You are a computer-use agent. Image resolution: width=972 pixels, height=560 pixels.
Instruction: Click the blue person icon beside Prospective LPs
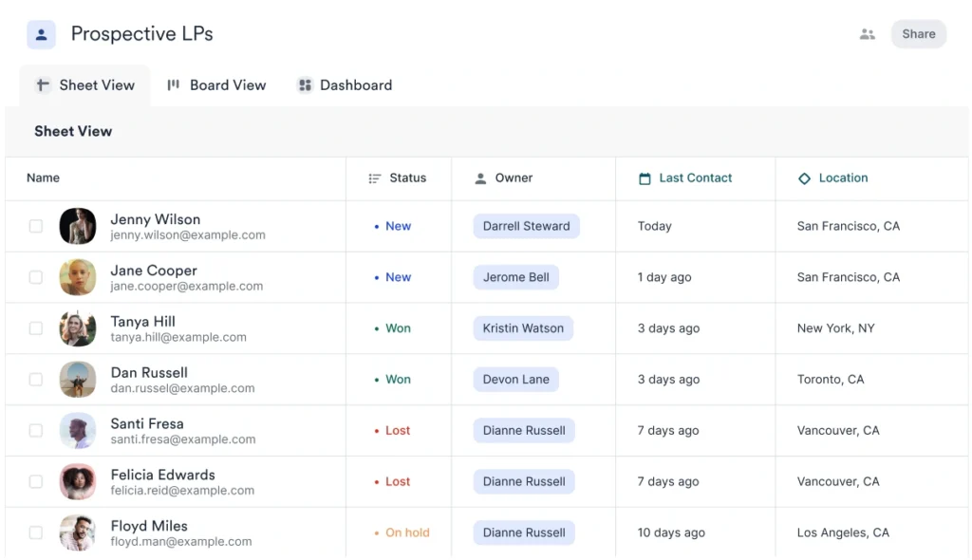[41, 35]
